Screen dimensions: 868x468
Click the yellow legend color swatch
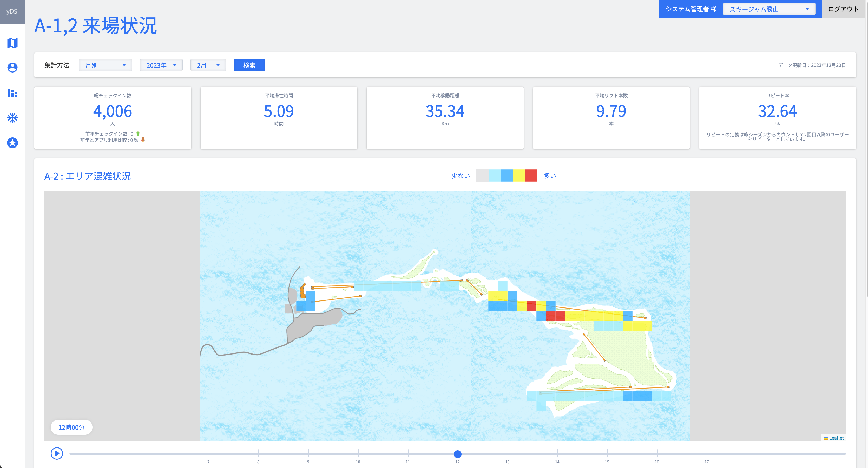[519, 175]
